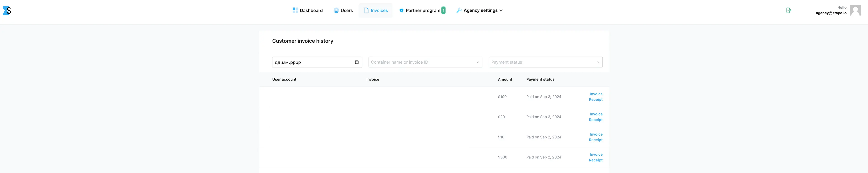Click the green logout icon
868x173 pixels.
(x=788, y=10)
